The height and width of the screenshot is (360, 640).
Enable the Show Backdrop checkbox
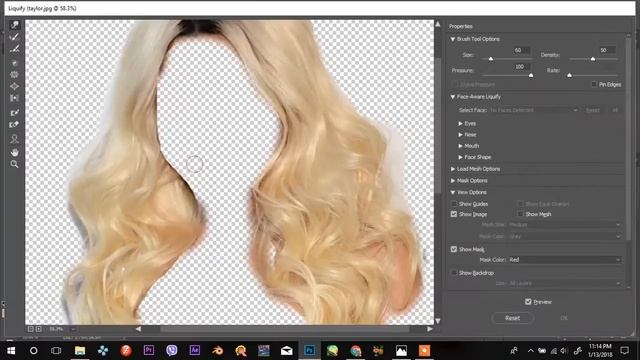pos(454,272)
